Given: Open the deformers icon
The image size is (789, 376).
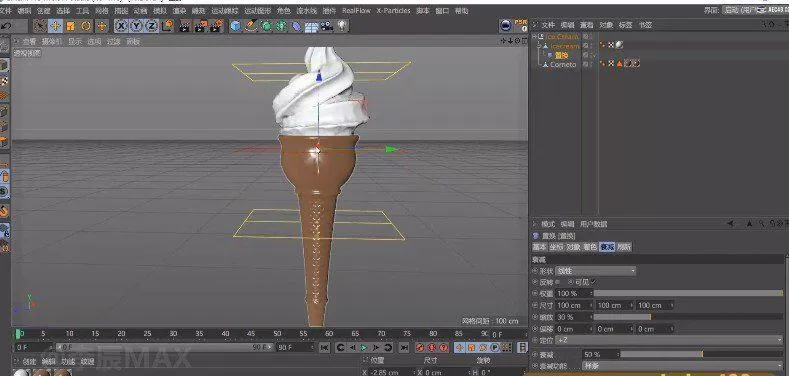Looking at the screenshot, I should [x=297, y=26].
